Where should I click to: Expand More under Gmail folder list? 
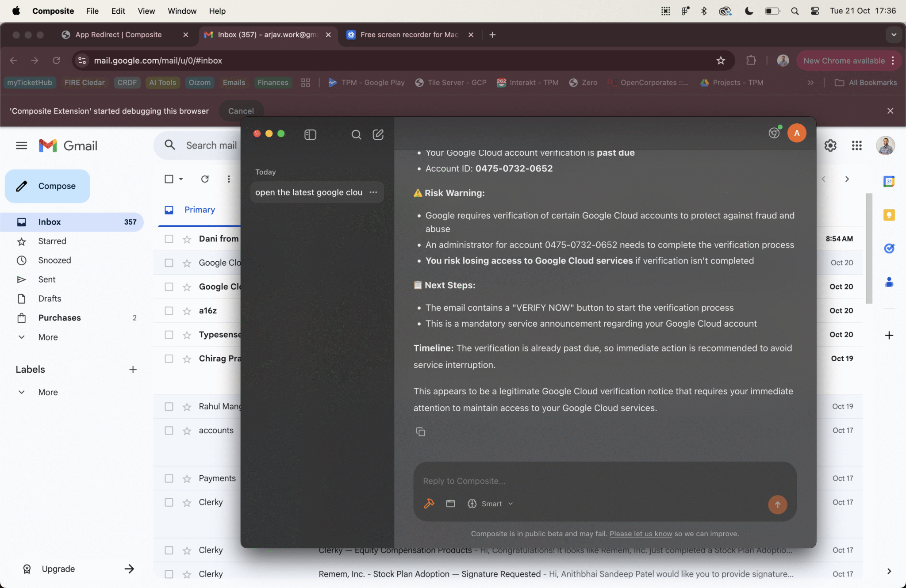click(48, 337)
